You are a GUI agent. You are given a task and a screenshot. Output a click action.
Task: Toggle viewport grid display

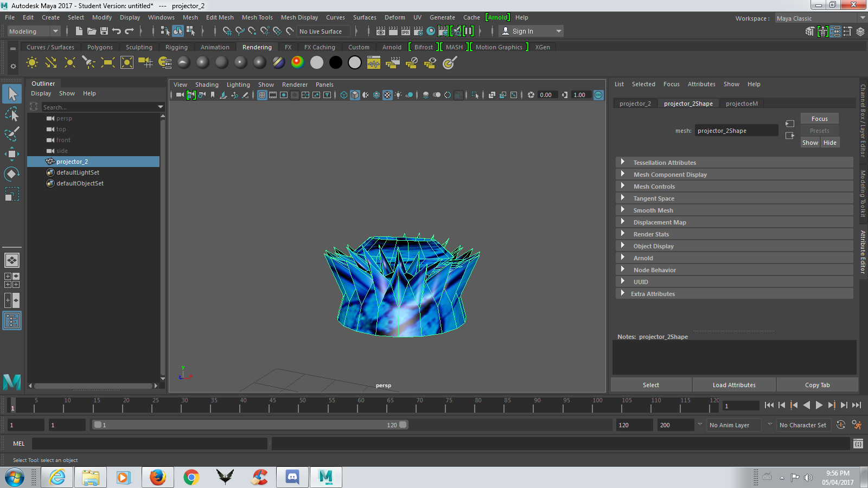(262, 95)
